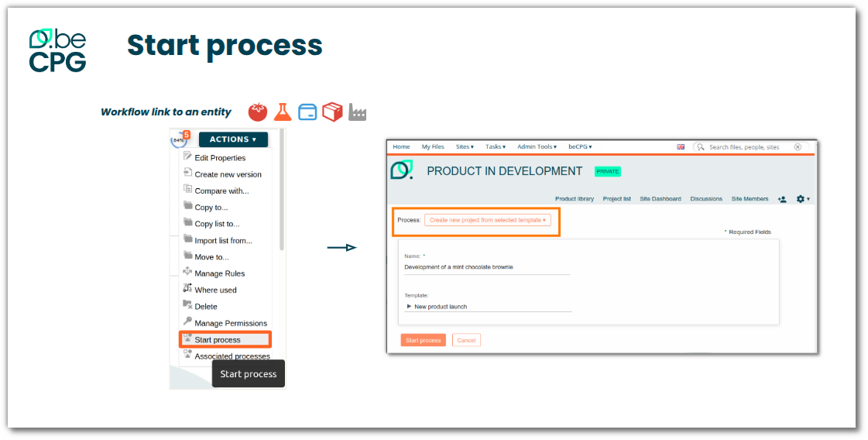This screenshot has height=440, width=868.
Task: Click the folder icon beside Import list from...
Action: [187, 239]
